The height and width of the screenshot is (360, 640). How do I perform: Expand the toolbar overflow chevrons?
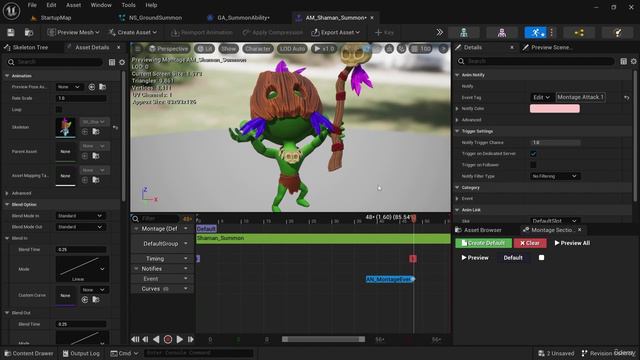tap(440, 32)
